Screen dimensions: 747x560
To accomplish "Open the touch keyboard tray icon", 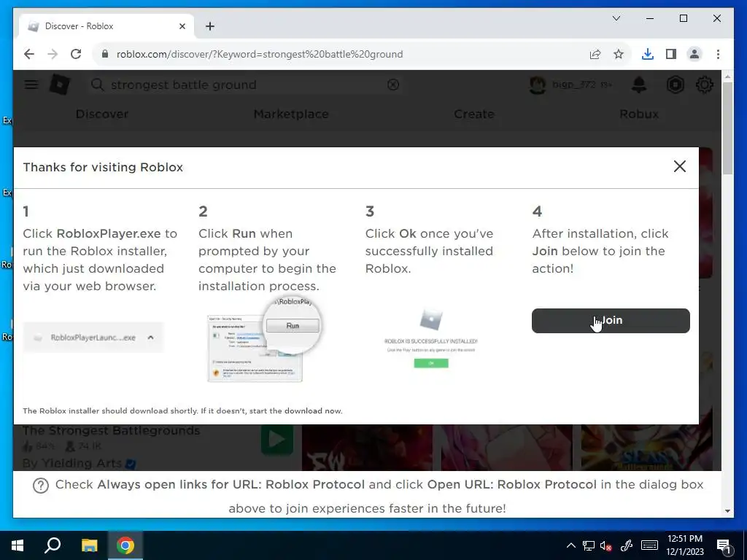I will tap(649, 545).
